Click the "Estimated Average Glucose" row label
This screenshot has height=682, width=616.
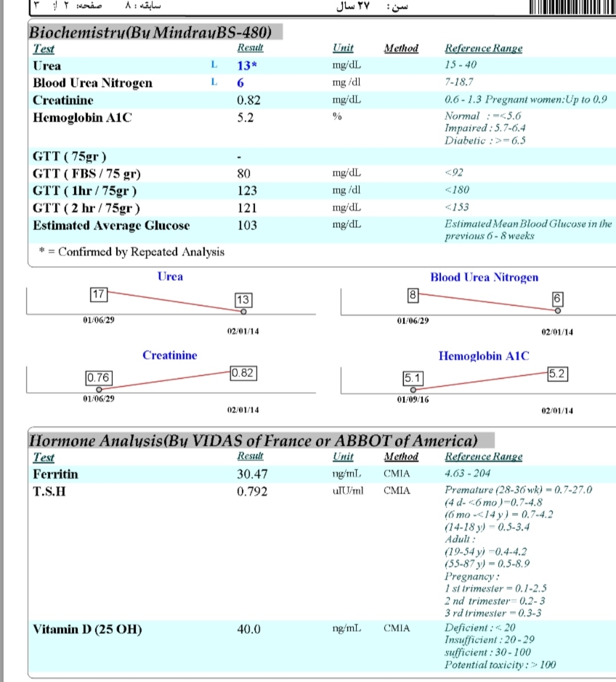tap(111, 225)
